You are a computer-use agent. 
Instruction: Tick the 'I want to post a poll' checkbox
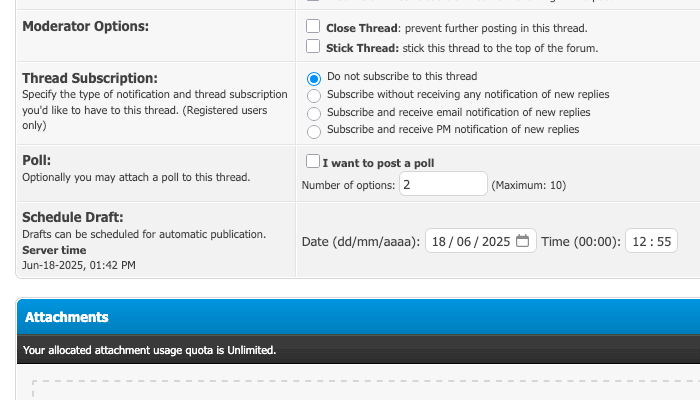313,161
